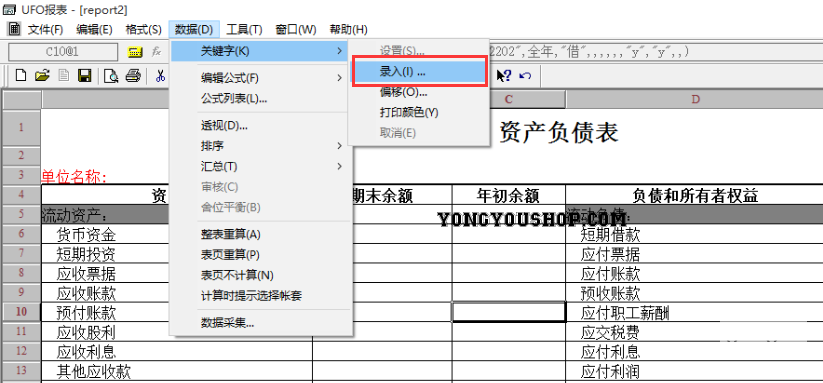Screen dimensions: 823x383
Task: Select row 6 header
Action: pyautogui.click(x=22, y=235)
